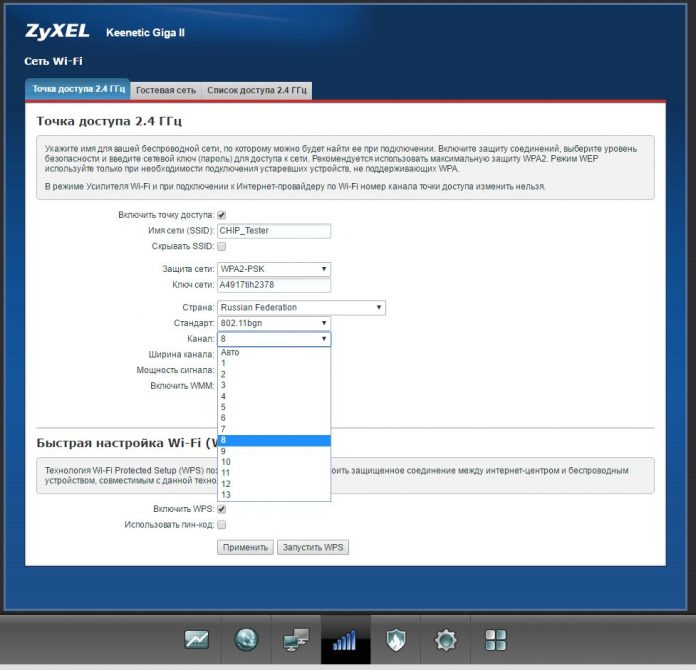Click the ZyXEL logo
Viewport: 696px width, 670px height.
(x=57, y=32)
